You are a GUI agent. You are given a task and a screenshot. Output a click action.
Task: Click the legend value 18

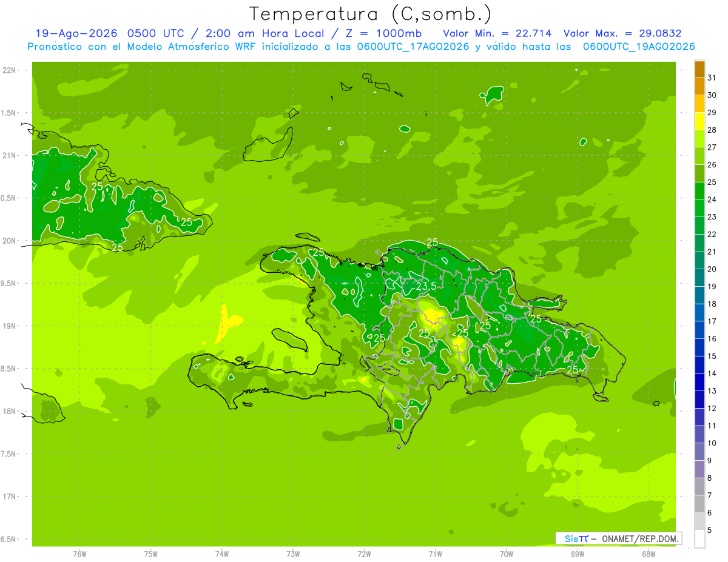coord(712,304)
